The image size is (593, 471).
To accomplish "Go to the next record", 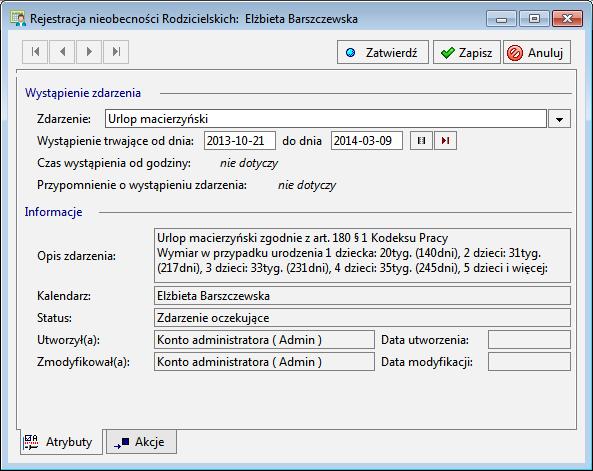I will pos(89,52).
